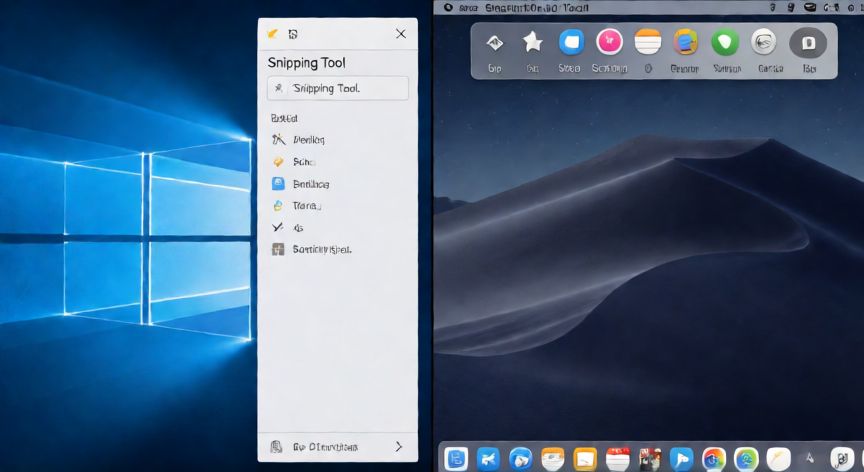Click the orange-bordered blue icon in the Mac toolbar
864x472 pixels.
685,42
